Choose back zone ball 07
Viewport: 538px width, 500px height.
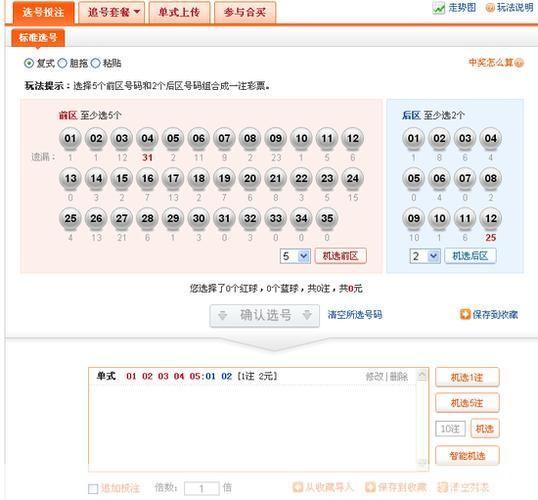[x=465, y=178]
